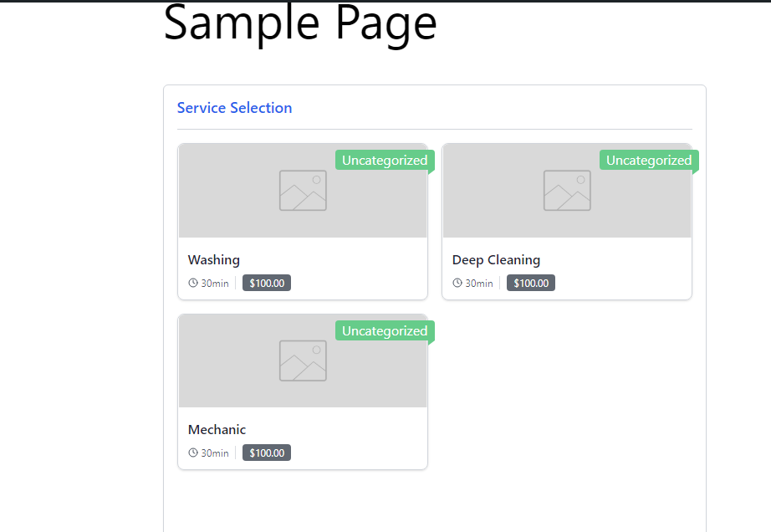771x532 pixels.
Task: Select the Uncategorized badge on Deep Cleaning card
Action: coord(649,161)
